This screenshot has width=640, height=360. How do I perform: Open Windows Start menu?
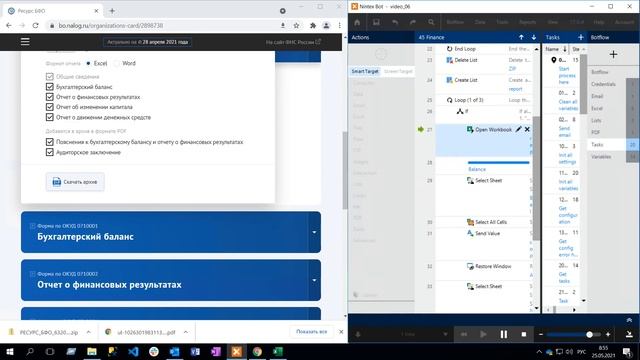tap(9, 351)
